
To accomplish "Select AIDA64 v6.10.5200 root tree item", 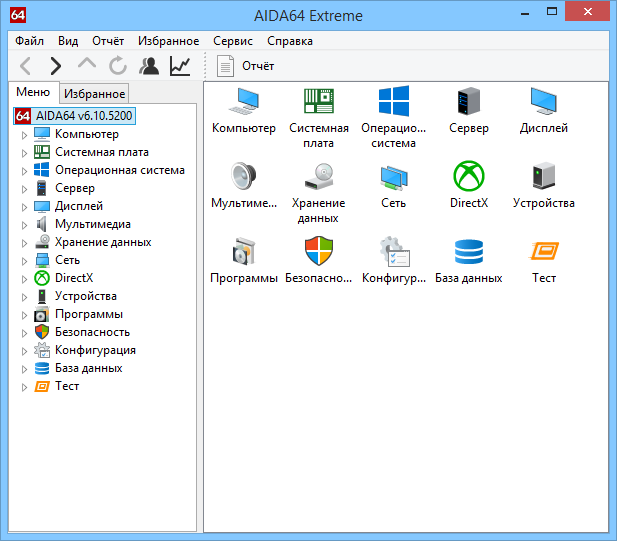I will tap(83, 116).
